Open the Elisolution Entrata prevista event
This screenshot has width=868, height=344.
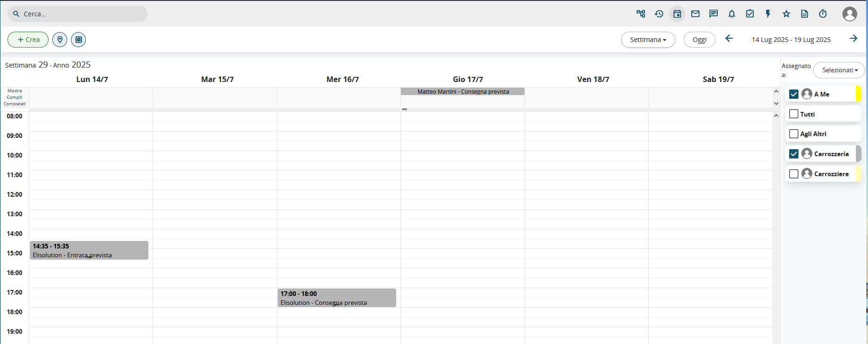[89, 250]
